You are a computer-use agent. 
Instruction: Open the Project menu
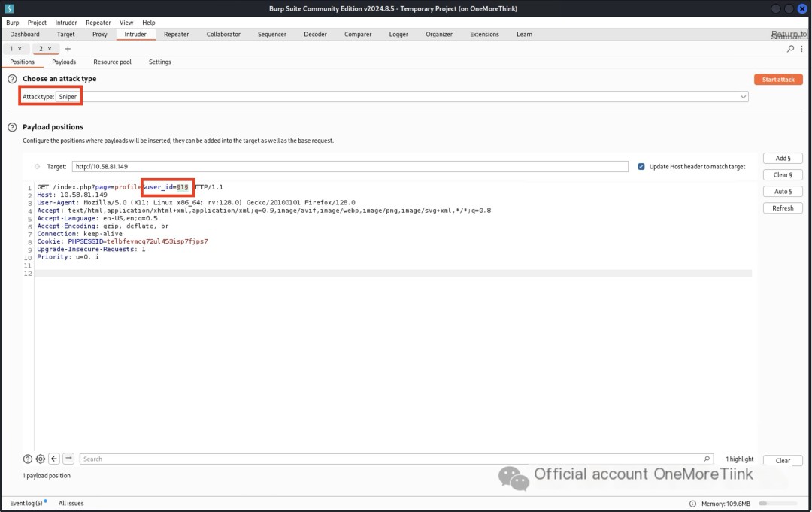coord(37,23)
